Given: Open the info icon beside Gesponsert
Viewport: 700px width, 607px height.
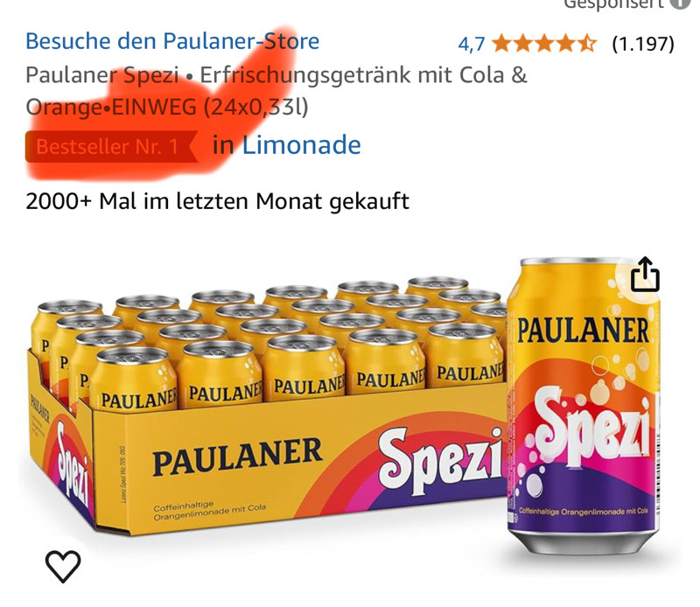Looking at the screenshot, I should 682,3.
